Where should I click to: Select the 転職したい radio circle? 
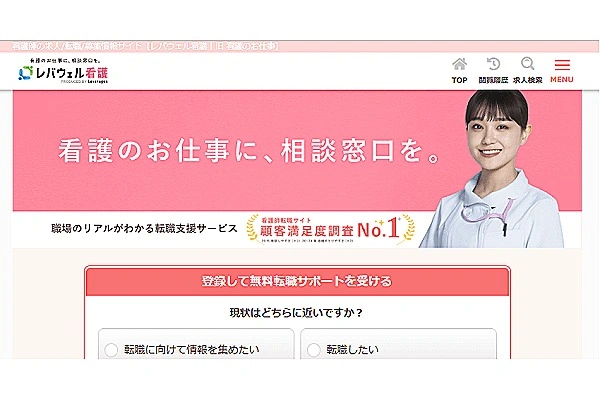(313, 350)
